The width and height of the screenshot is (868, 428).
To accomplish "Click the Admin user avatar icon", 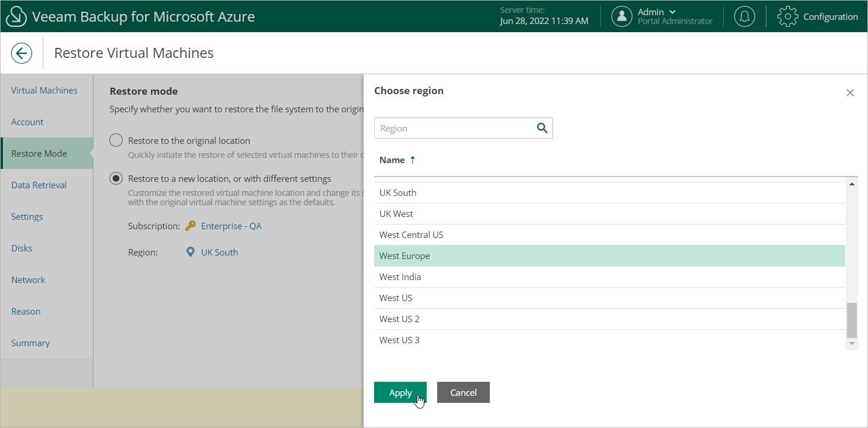I will (622, 16).
